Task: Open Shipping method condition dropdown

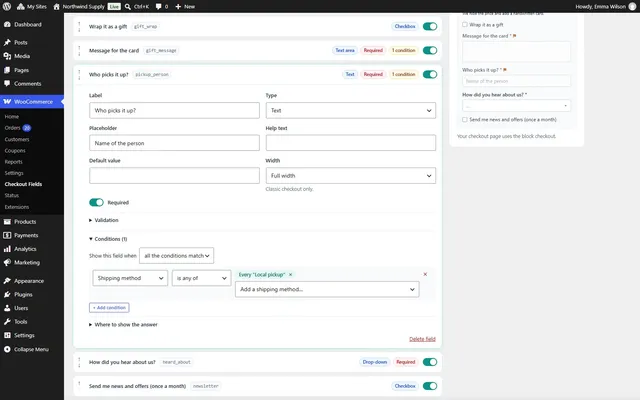Action: (x=130, y=278)
